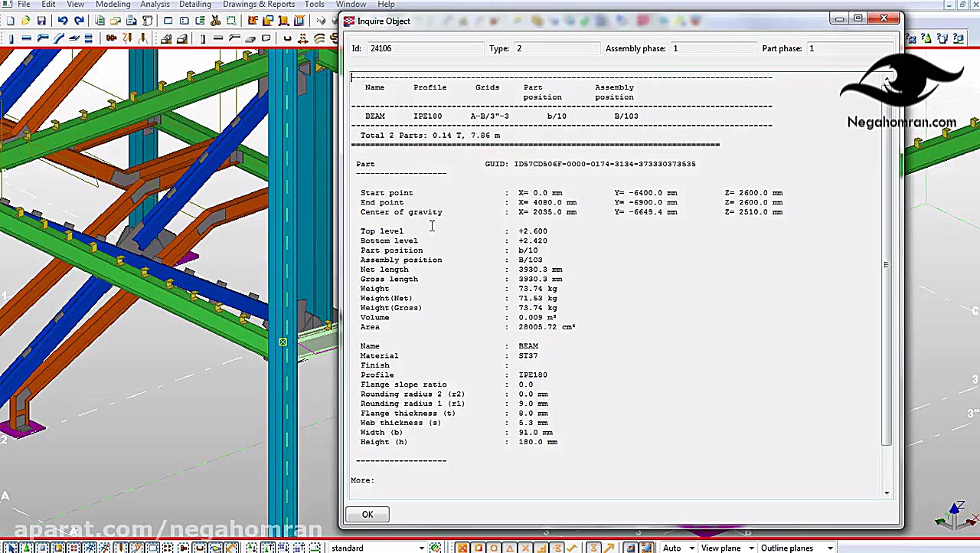Open the Edit menu
980x553 pixels.
pyautogui.click(x=48, y=5)
